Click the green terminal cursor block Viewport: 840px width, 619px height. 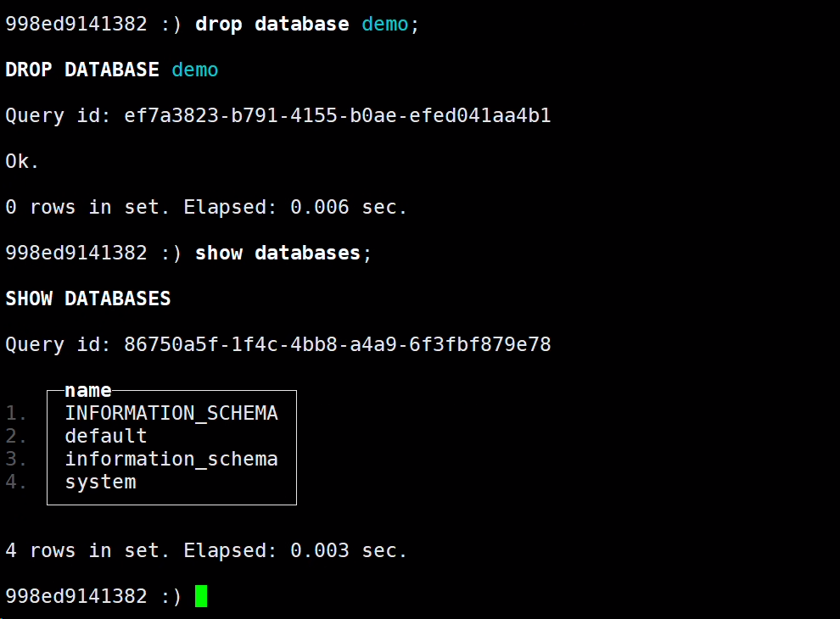201,596
